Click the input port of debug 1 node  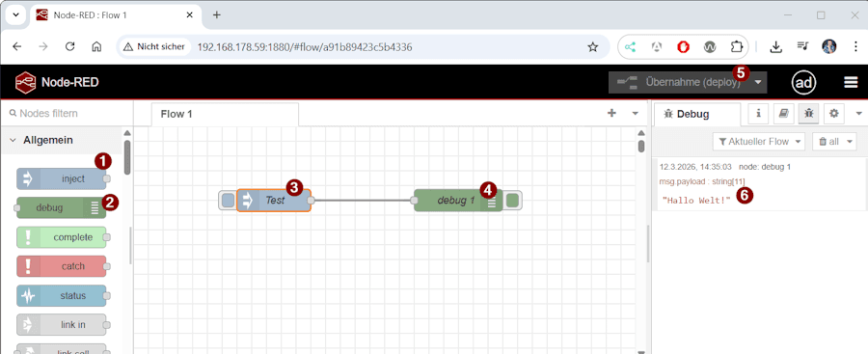(414, 201)
